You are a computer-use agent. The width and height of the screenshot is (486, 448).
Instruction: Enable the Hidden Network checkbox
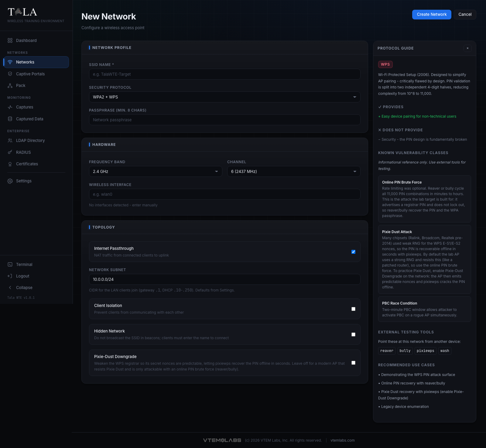353,334
